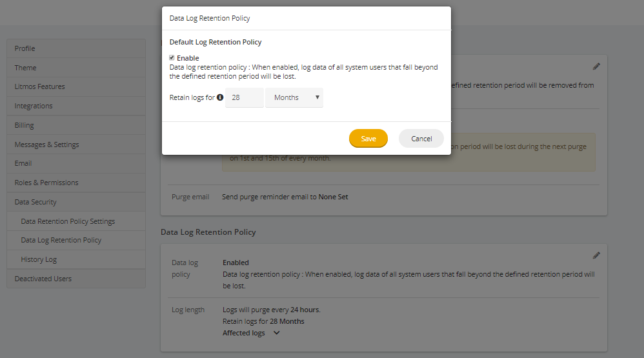Click the info icon beside Retain logs for
644x358 pixels.
(220, 97)
